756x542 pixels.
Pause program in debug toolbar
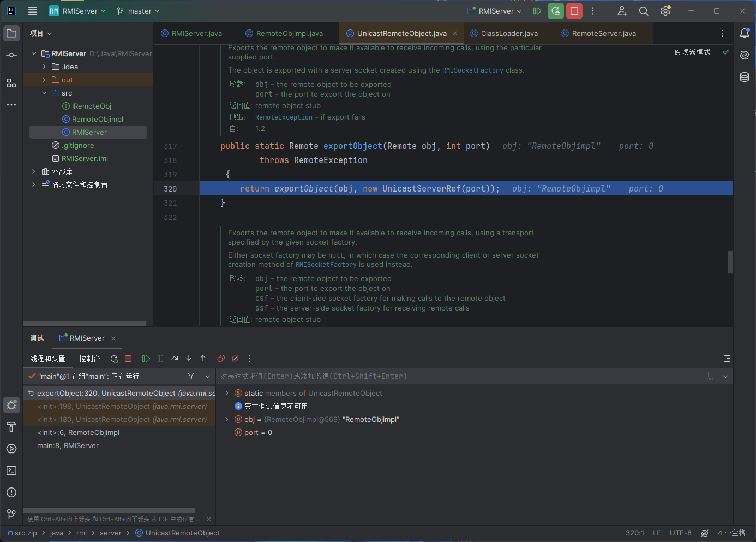[160, 359]
